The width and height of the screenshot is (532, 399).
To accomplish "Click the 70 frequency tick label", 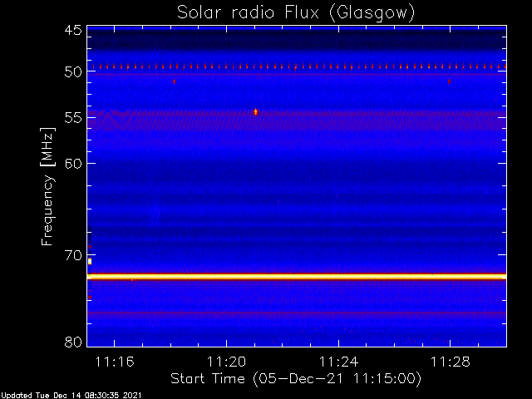I will pos(73,255).
